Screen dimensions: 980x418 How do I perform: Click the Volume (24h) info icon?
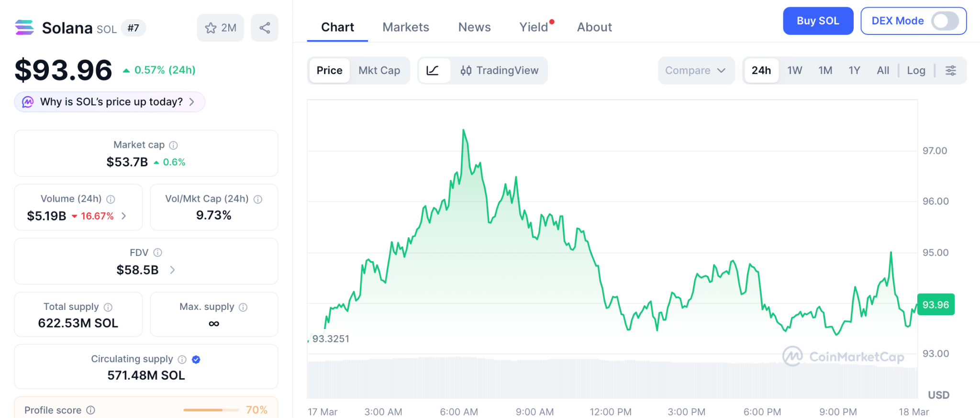(111, 199)
